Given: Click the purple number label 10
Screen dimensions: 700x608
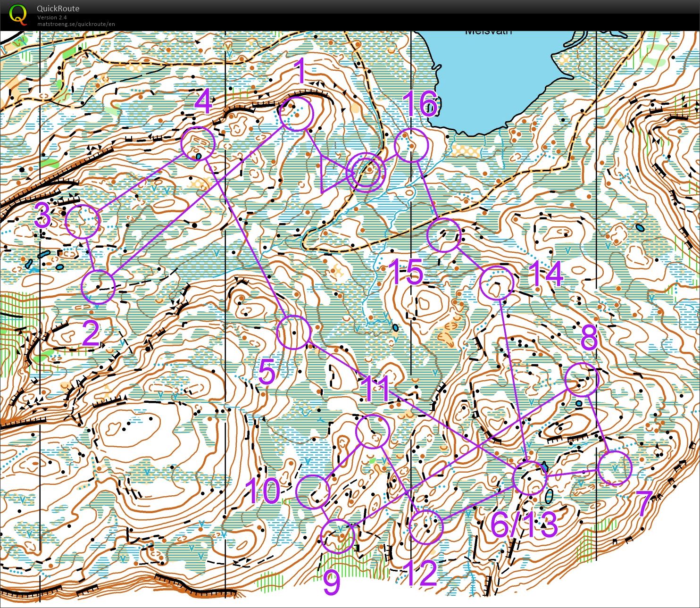Looking at the screenshot, I should 263,491.
